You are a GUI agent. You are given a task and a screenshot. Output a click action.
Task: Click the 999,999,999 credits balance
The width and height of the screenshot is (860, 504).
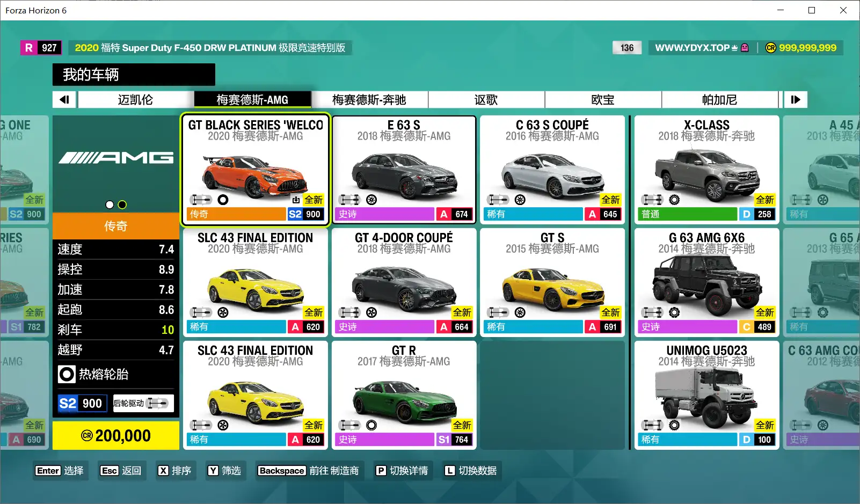coord(807,48)
